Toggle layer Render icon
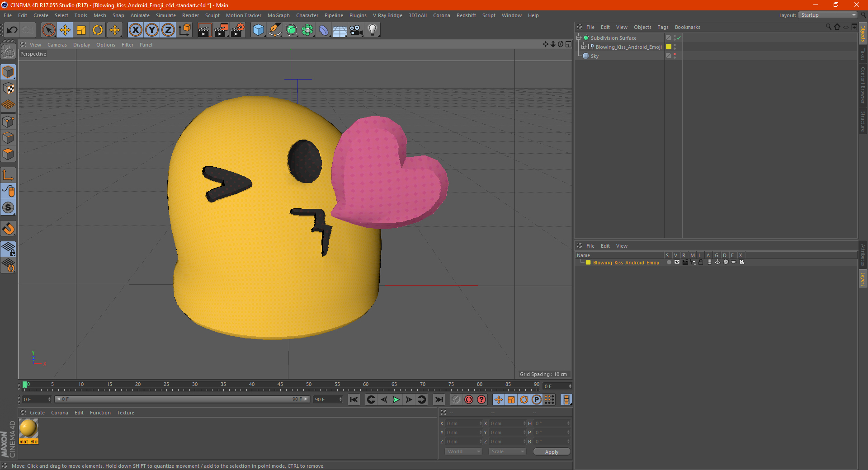The width and height of the screenshot is (868, 470). tap(685, 263)
